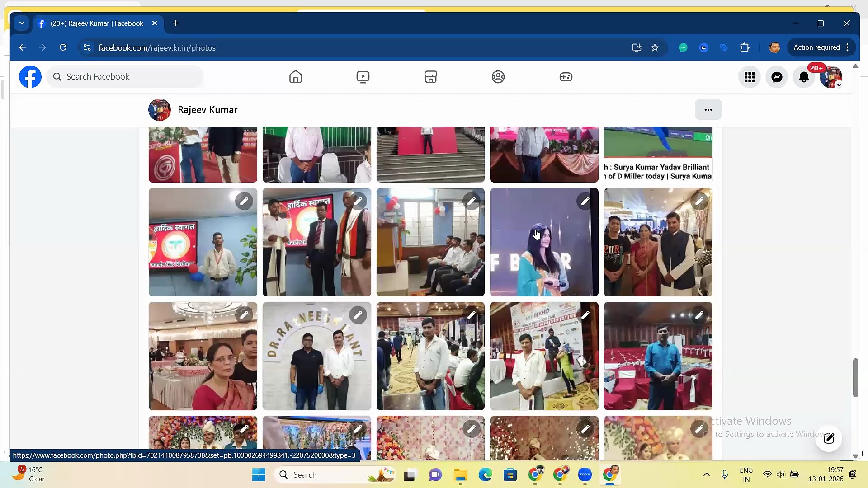Click the volume icon to adjust sound
868x488 pixels.
click(x=781, y=474)
